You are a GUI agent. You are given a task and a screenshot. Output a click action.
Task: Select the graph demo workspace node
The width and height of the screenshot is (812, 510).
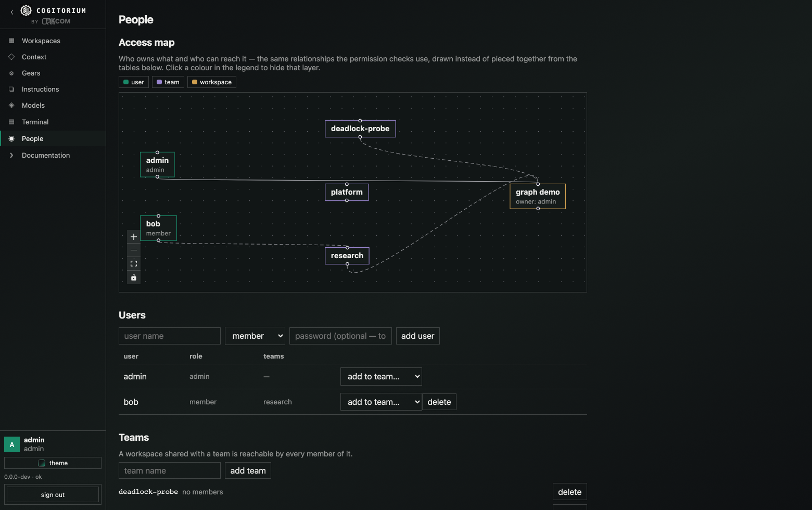[538, 196]
